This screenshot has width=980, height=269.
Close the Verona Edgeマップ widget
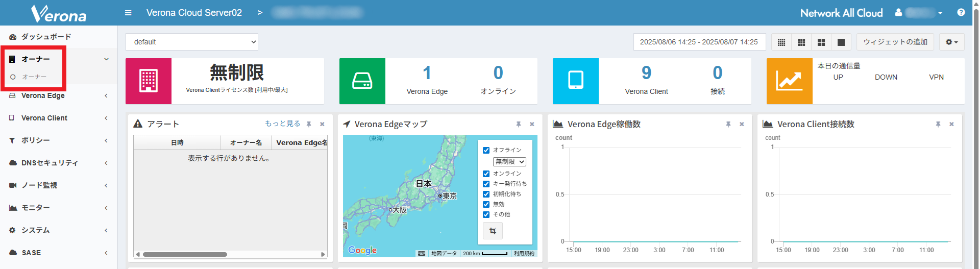tap(532, 124)
